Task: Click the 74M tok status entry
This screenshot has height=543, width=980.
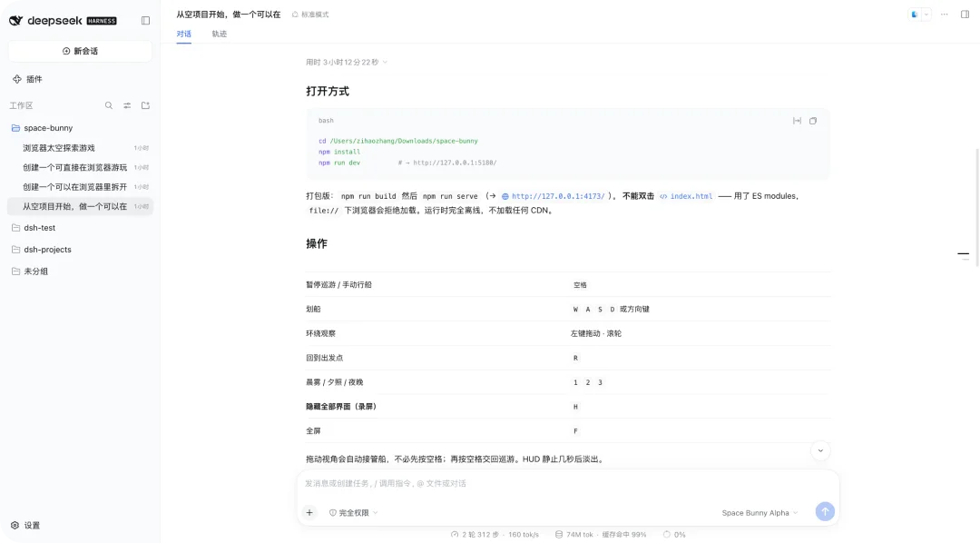Action: coord(601,535)
